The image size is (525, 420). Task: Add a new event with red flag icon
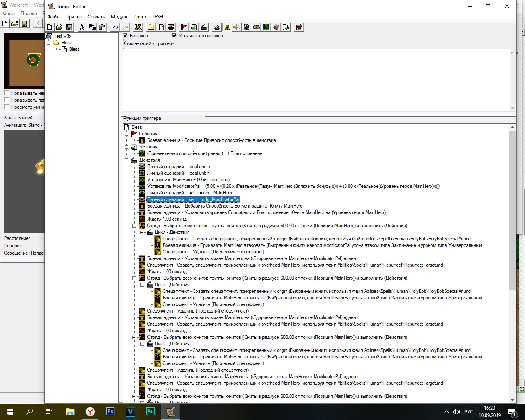pyautogui.click(x=184, y=27)
